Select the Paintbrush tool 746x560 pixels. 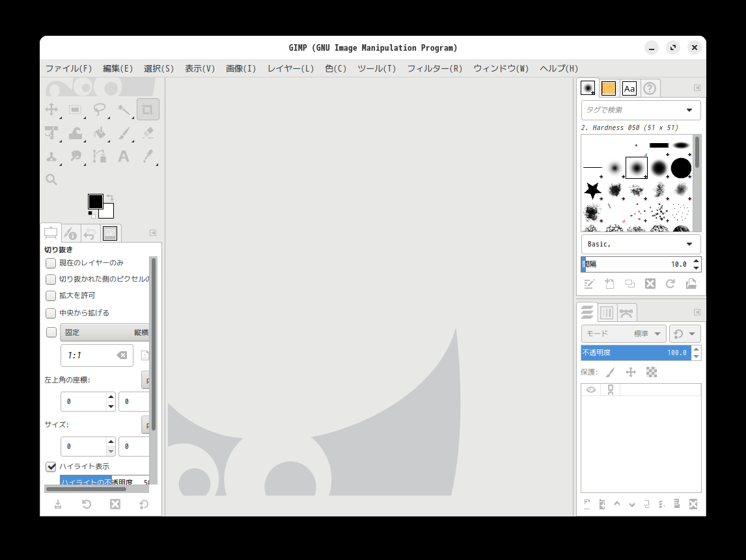124,133
